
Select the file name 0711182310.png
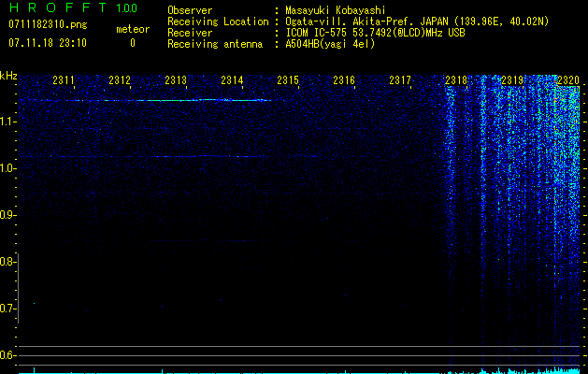pos(48,24)
